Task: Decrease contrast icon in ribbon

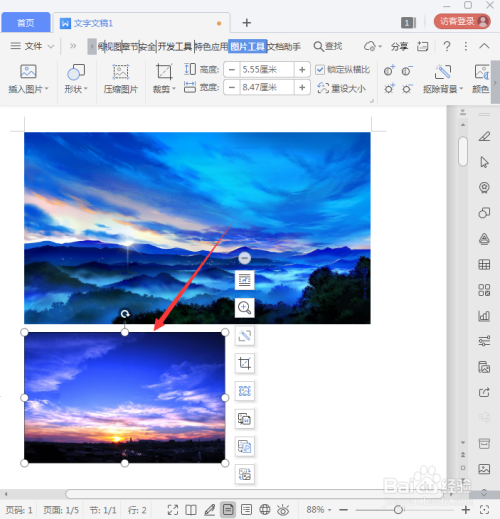Action: pyautogui.click(x=407, y=71)
